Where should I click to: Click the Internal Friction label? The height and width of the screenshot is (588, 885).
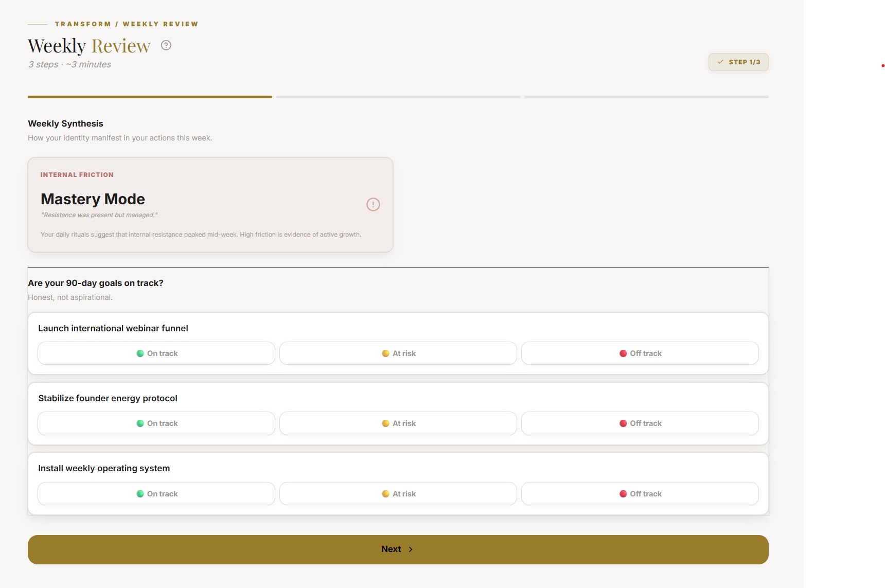coord(77,175)
